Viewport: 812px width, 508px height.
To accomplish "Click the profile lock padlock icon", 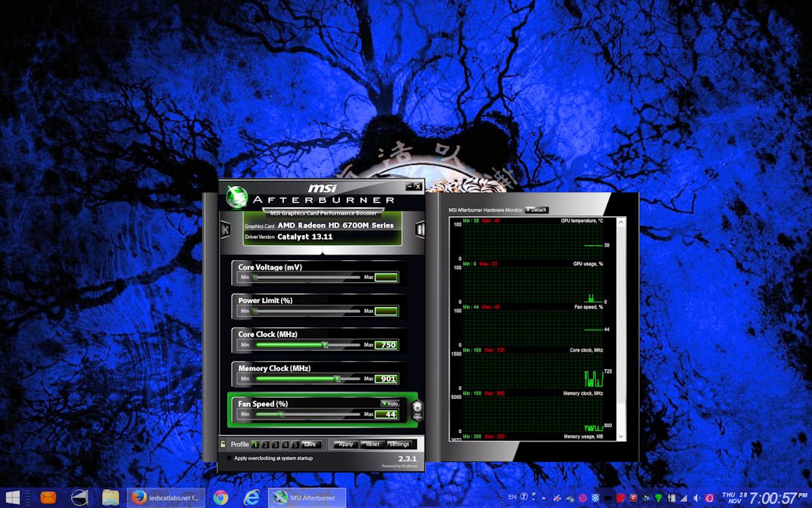I will click(224, 444).
